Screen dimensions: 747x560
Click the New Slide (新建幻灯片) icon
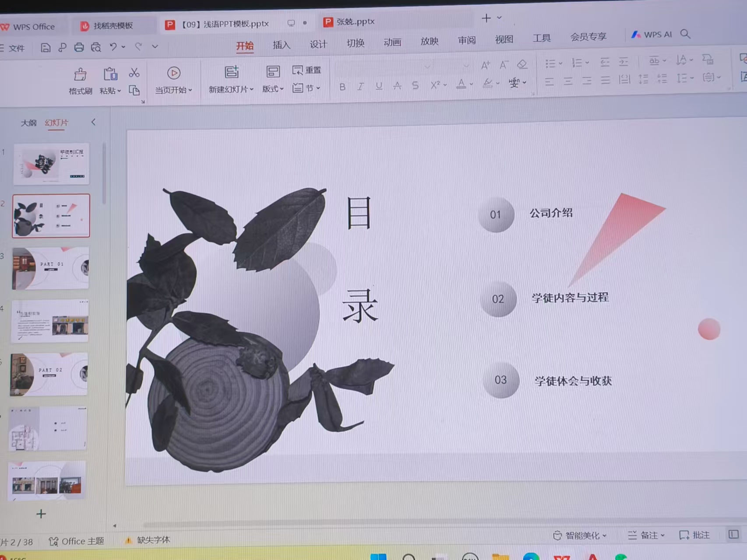[x=231, y=73]
